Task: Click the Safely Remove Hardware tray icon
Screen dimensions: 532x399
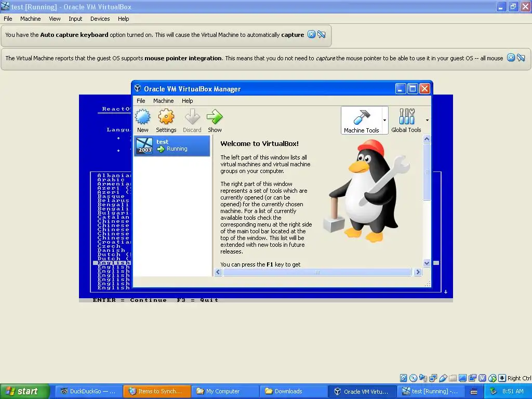Action: click(494, 391)
